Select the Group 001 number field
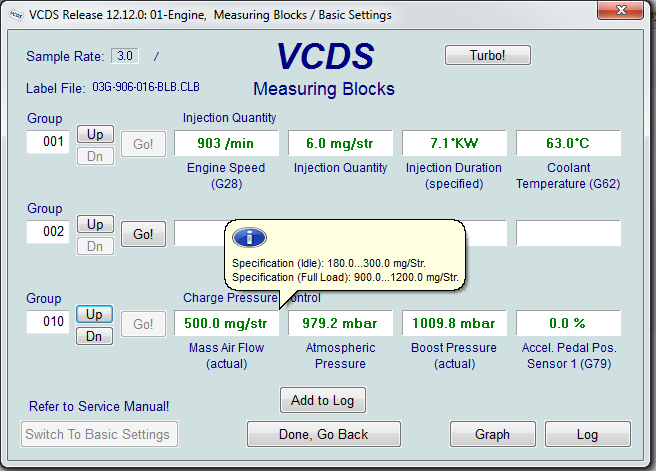656x471 pixels. pyautogui.click(x=48, y=142)
